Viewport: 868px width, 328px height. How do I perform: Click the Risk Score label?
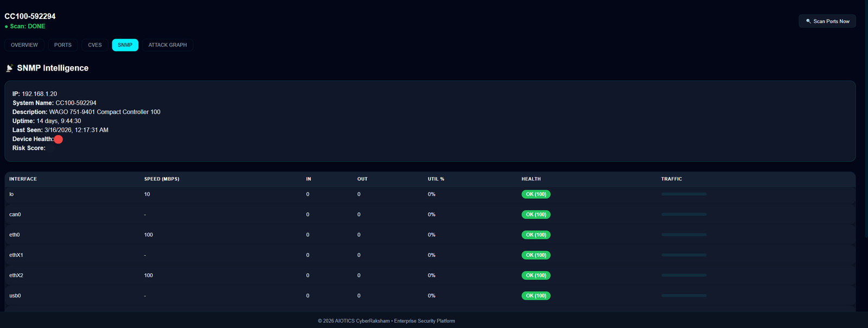pyautogui.click(x=29, y=148)
